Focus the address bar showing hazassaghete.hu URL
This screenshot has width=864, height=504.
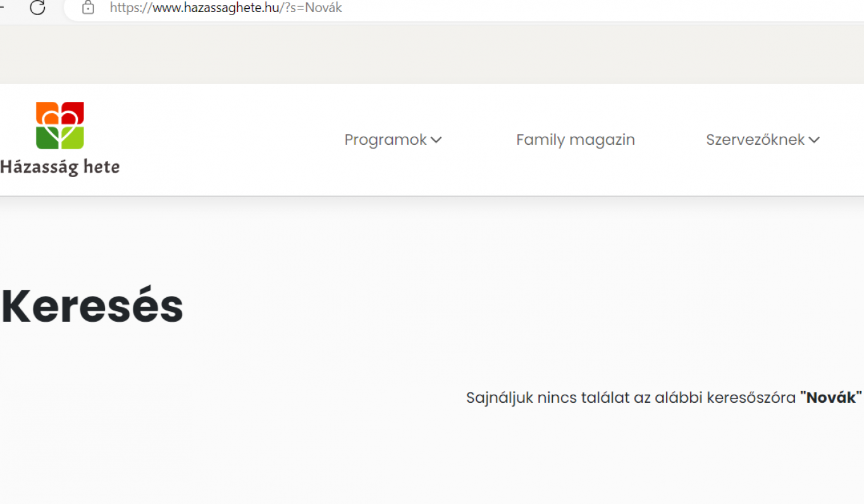click(464, 8)
